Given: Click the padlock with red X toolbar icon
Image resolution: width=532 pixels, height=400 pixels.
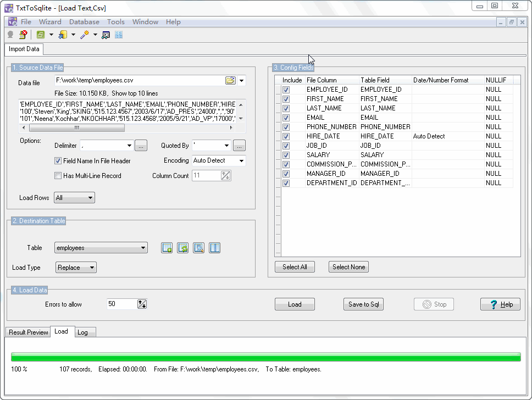Looking at the screenshot, I should (x=23, y=35).
